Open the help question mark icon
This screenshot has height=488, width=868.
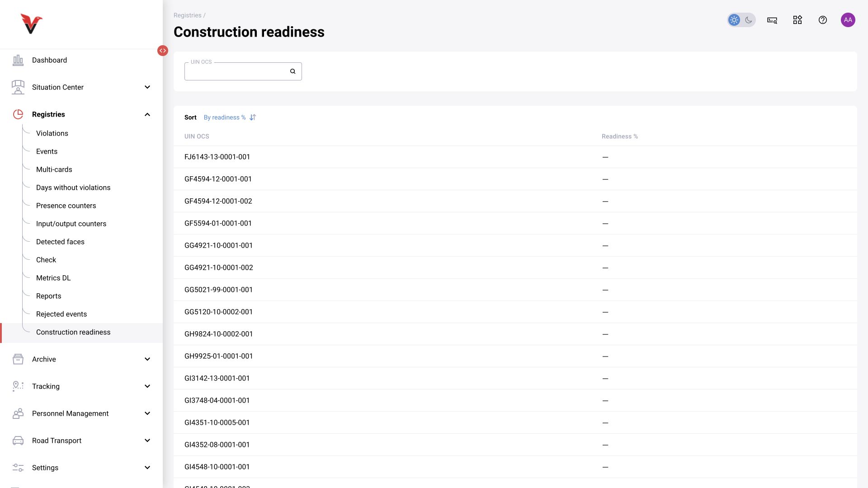click(823, 20)
